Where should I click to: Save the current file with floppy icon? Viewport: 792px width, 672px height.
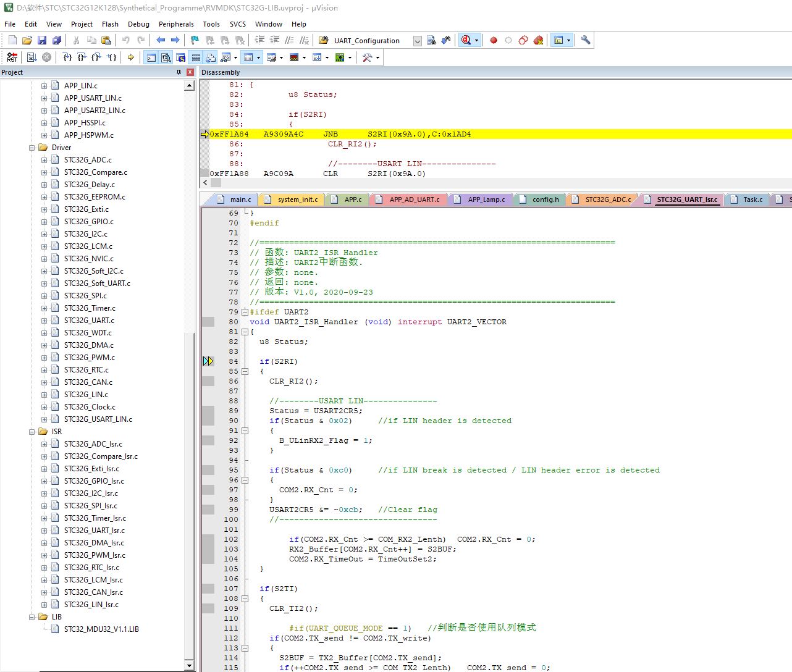click(42, 40)
